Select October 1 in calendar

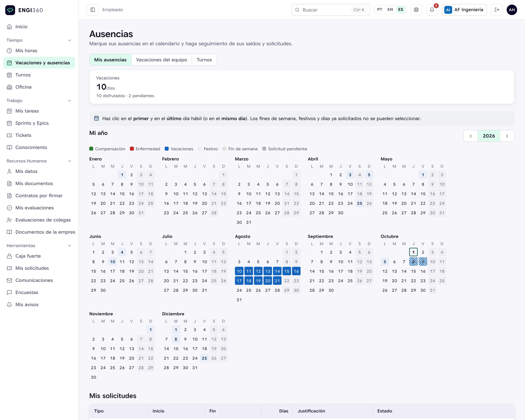413,252
